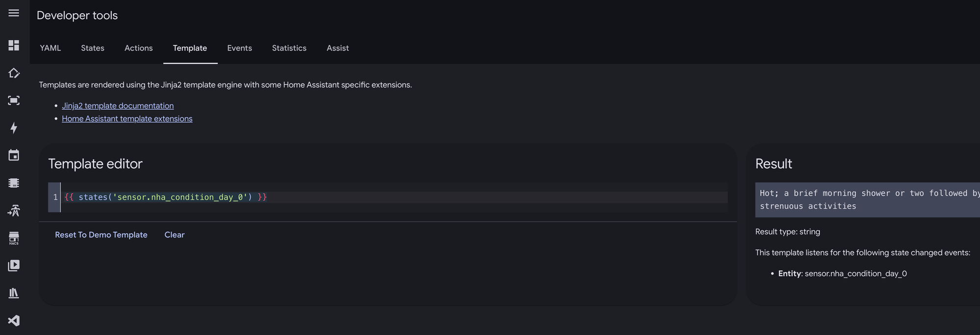980x335 pixels.
Task: Clear the template editor
Action: (174, 235)
